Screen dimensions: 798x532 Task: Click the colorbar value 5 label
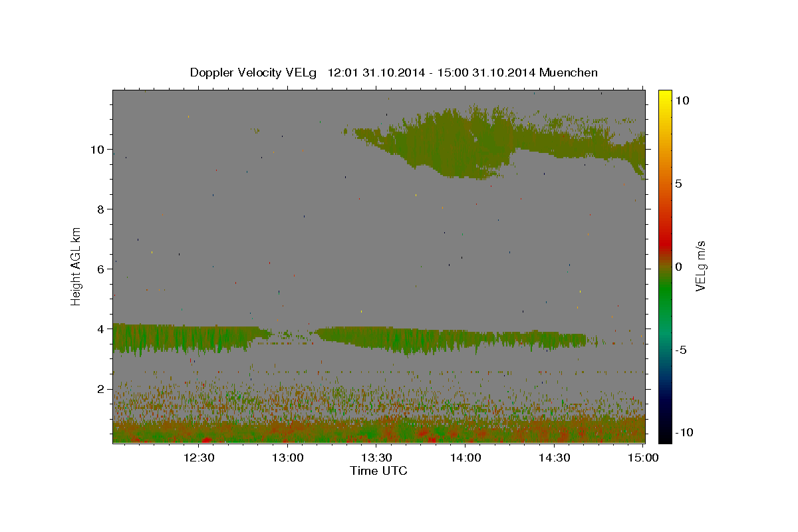(x=678, y=184)
